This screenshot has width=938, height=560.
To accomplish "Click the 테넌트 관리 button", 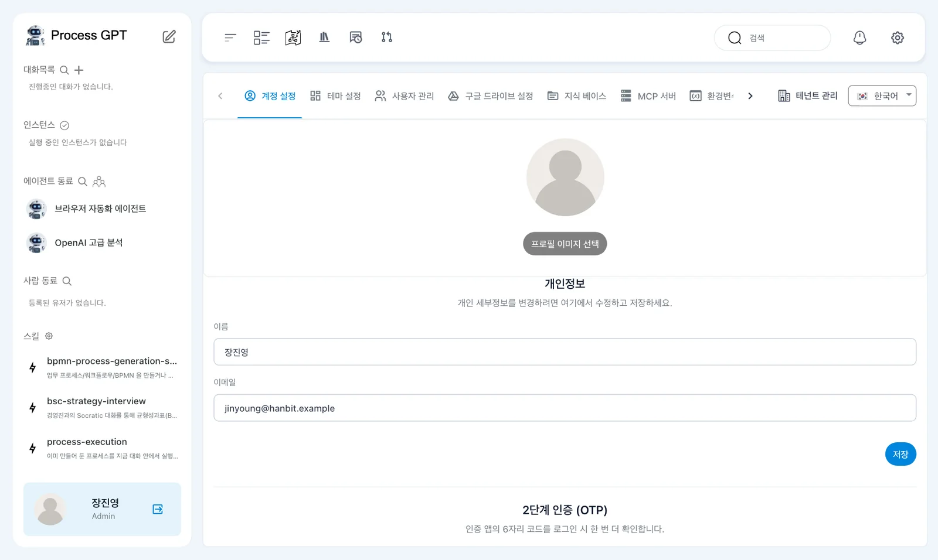I will (x=808, y=96).
